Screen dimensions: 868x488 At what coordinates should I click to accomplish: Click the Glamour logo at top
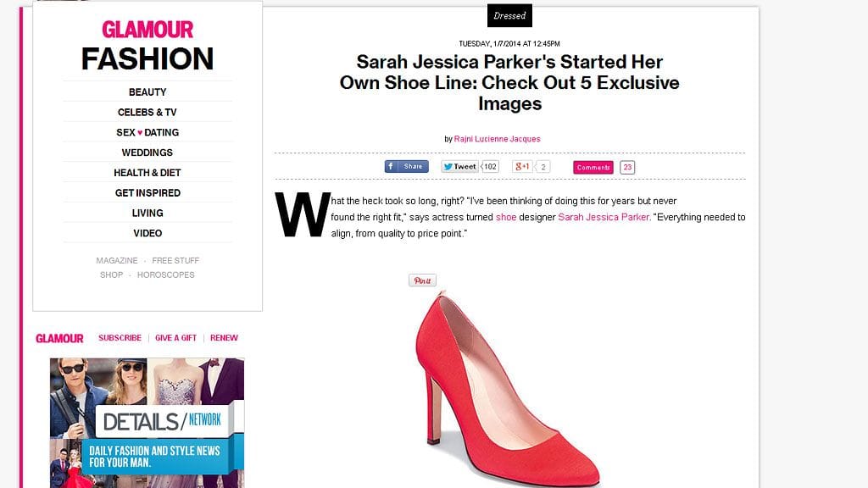[147, 30]
